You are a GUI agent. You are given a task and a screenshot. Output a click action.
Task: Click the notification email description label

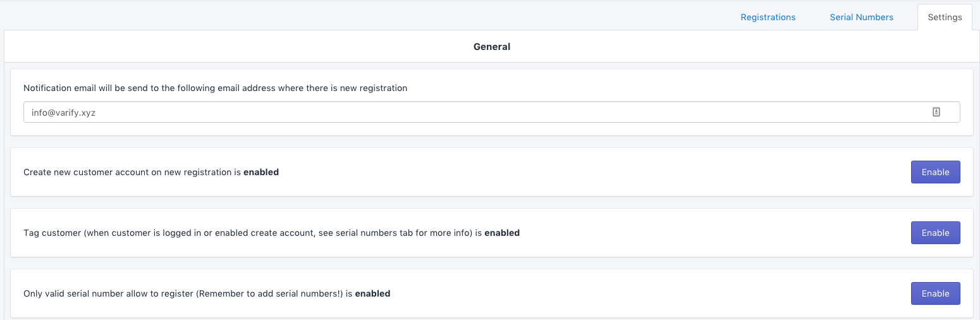(215, 88)
